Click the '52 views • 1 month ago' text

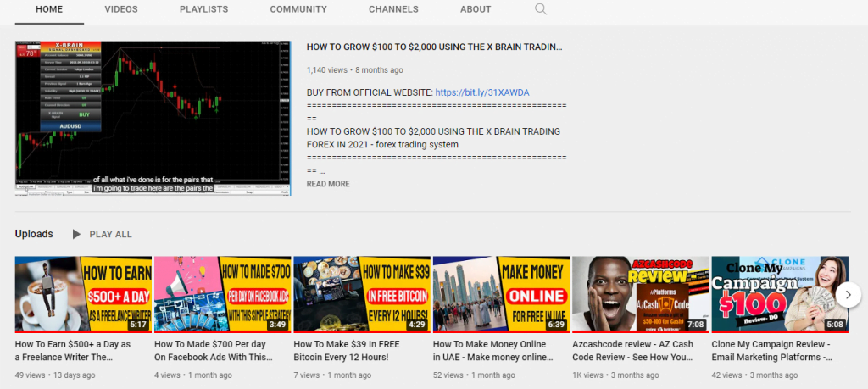(474, 375)
